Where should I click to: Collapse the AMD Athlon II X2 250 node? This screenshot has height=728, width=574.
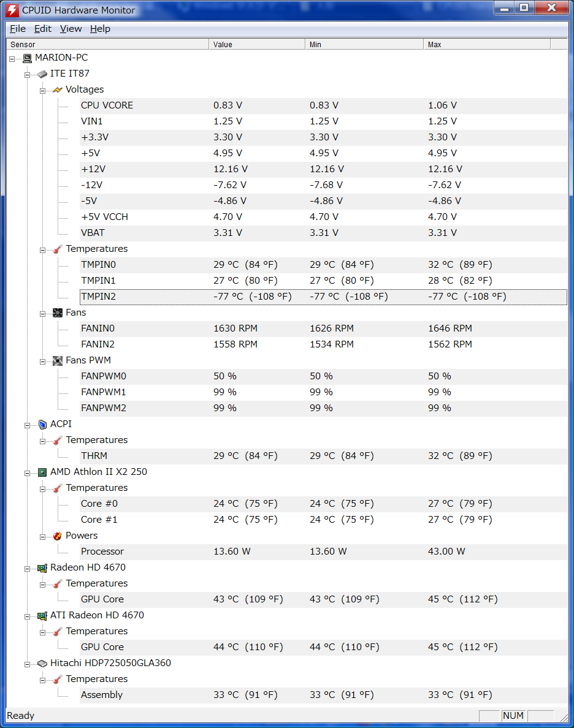27,473
